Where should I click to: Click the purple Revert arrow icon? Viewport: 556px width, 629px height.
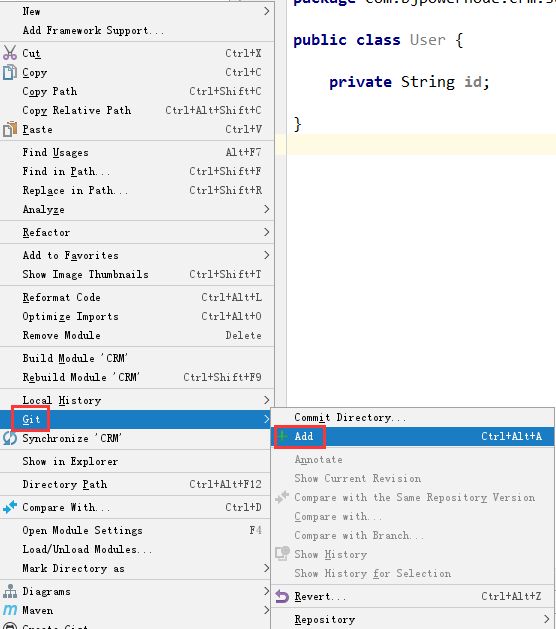pos(282,597)
